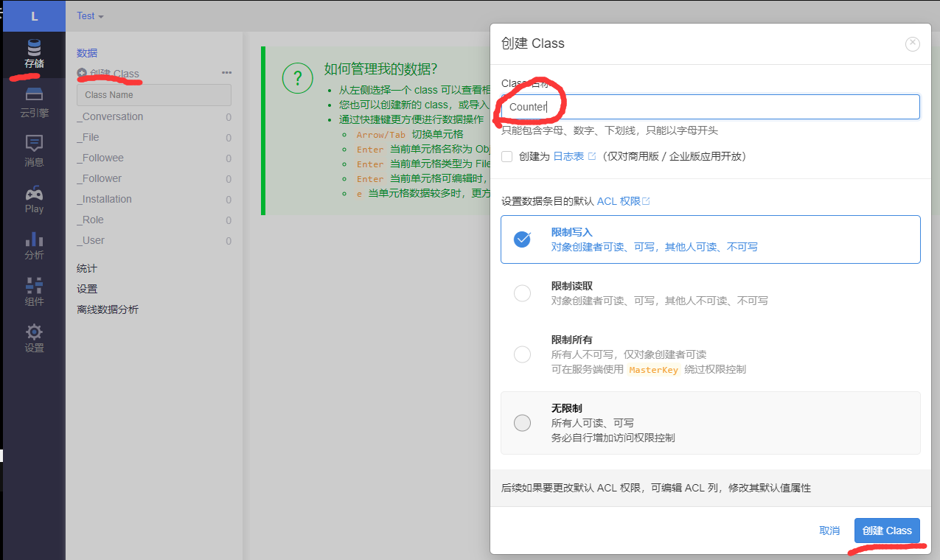Click the 取消 cancel link
This screenshot has width=940, height=560.
(829, 531)
